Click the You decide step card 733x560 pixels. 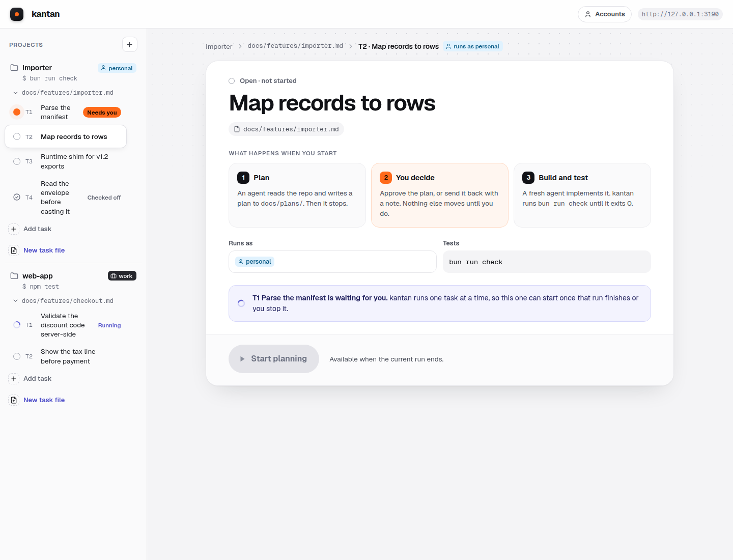pyautogui.click(x=440, y=195)
